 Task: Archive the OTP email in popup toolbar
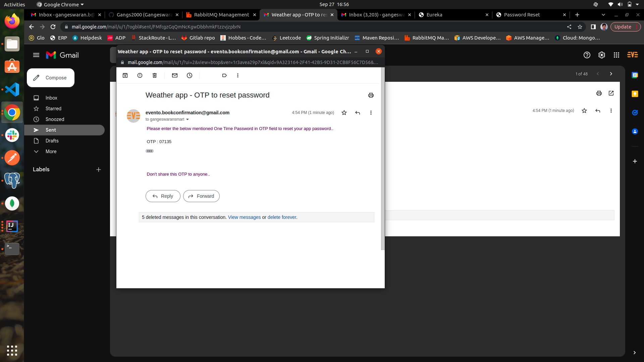[x=125, y=75]
